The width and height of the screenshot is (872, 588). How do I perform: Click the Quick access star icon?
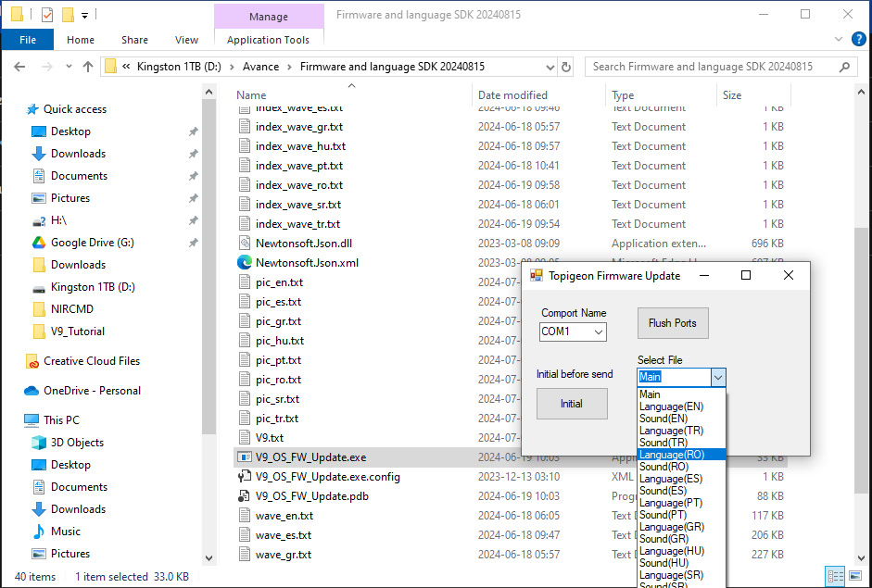32,109
